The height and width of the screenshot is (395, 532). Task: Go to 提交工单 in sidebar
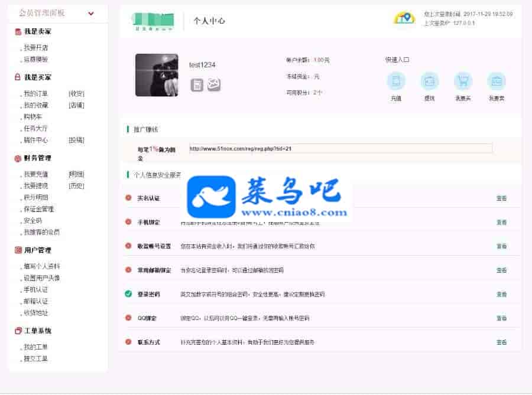tap(35, 358)
